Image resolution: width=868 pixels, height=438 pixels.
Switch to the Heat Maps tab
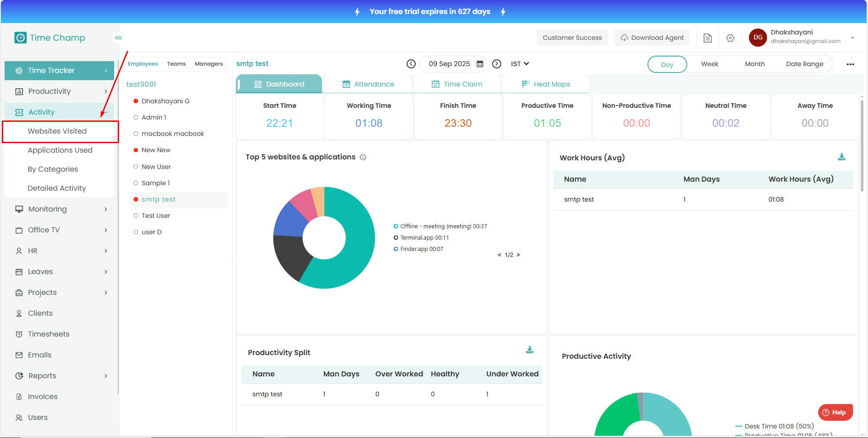tap(546, 84)
